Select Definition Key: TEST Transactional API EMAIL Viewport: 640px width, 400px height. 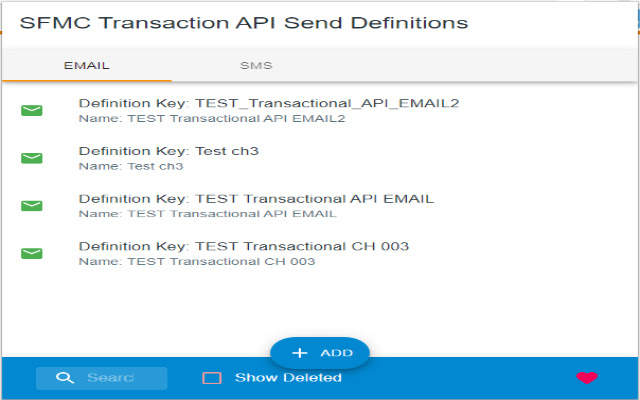pyautogui.click(x=256, y=199)
